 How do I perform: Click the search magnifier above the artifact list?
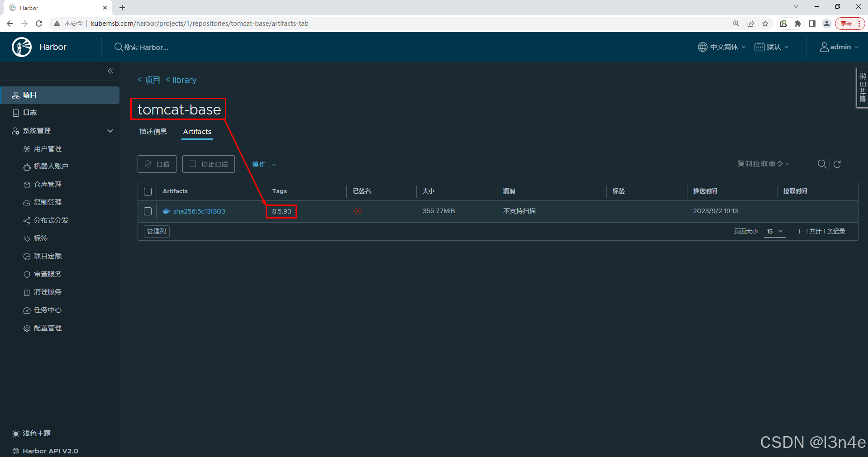tap(822, 164)
